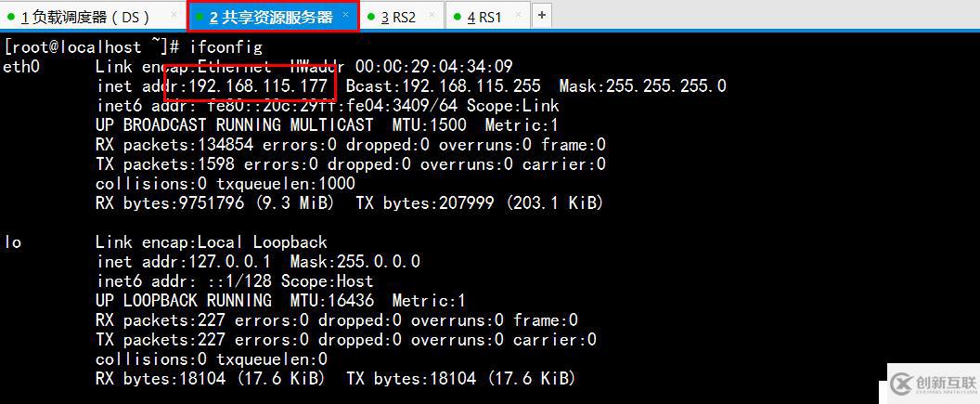
Task: Select the 共享资源服务器 tab
Action: pos(273,17)
